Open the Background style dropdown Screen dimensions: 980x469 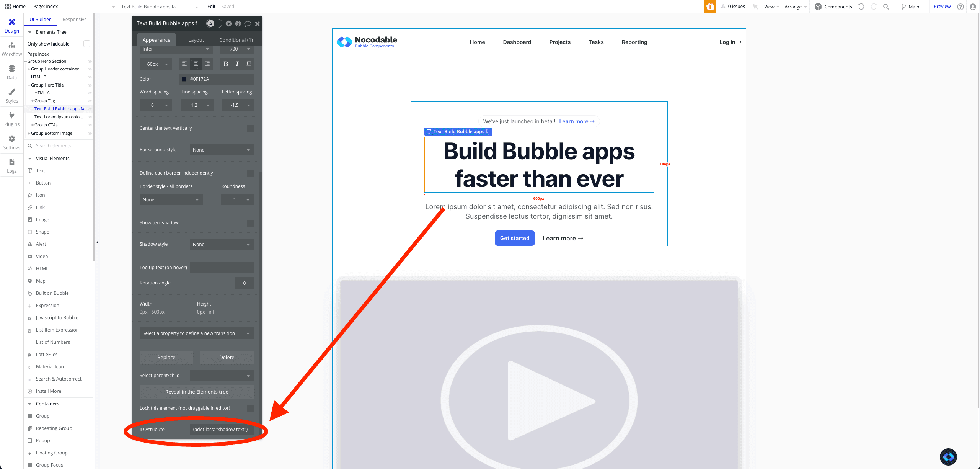coord(222,150)
